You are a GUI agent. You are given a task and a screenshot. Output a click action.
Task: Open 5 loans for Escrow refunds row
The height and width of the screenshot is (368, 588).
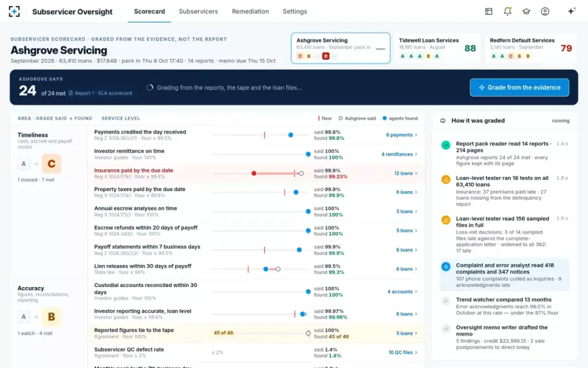(407, 231)
